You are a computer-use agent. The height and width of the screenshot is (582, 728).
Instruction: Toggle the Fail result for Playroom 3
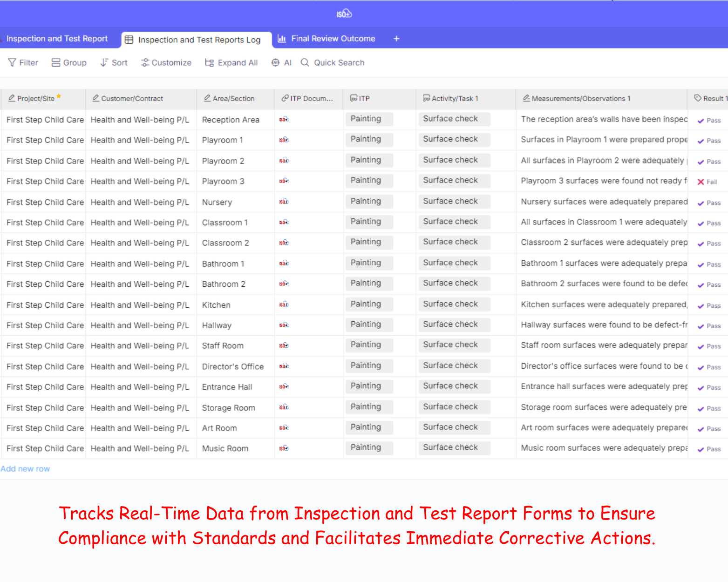[707, 182]
